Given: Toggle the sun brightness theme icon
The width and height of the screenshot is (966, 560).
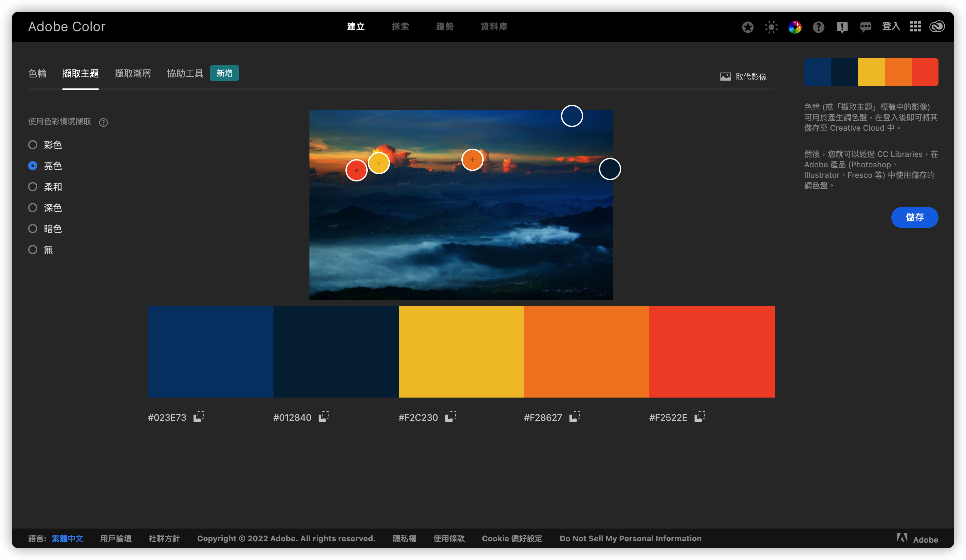Looking at the screenshot, I should [771, 27].
